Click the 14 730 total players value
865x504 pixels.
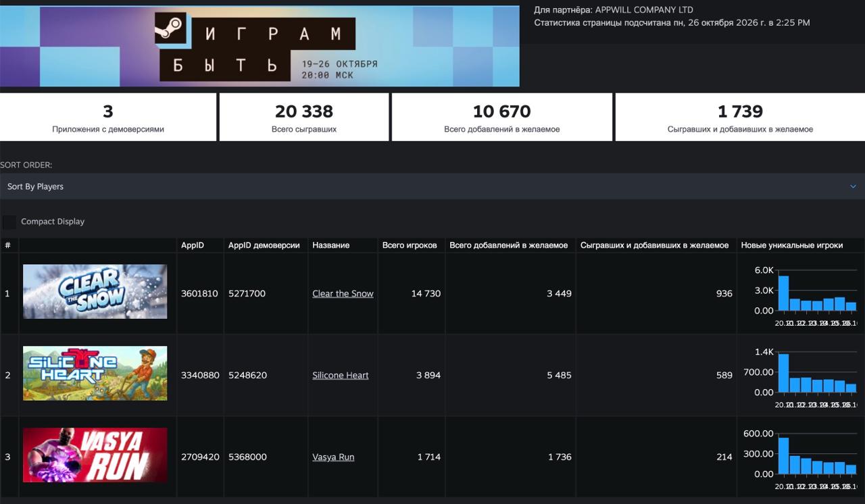(x=426, y=294)
